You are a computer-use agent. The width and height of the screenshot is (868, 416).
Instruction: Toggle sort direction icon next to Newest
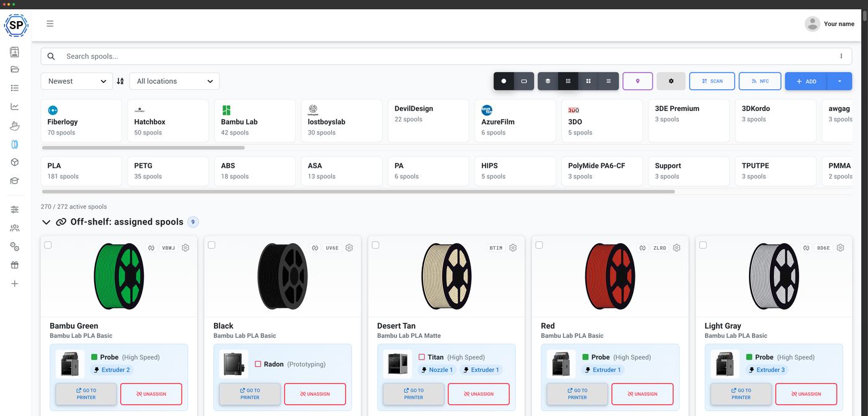click(120, 81)
